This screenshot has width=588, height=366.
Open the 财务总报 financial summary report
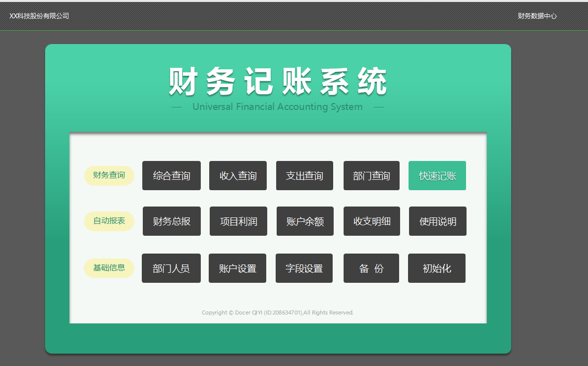pyautogui.click(x=172, y=221)
